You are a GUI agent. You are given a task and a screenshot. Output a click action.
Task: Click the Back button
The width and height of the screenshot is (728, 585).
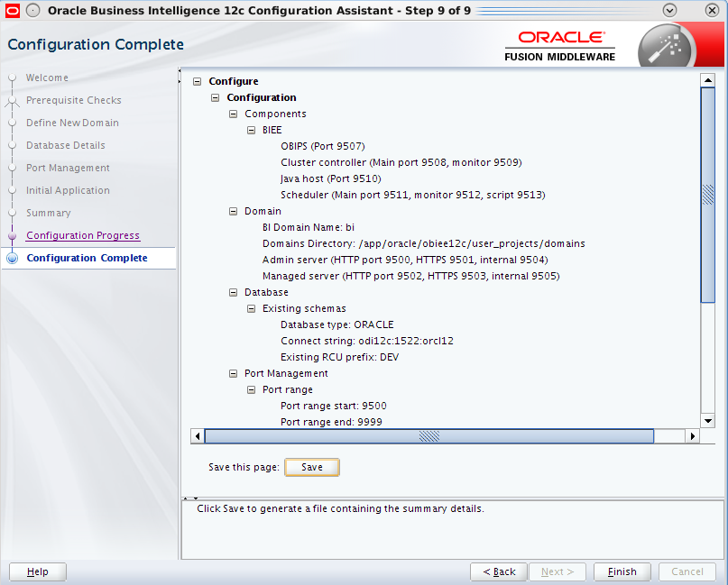499,572
